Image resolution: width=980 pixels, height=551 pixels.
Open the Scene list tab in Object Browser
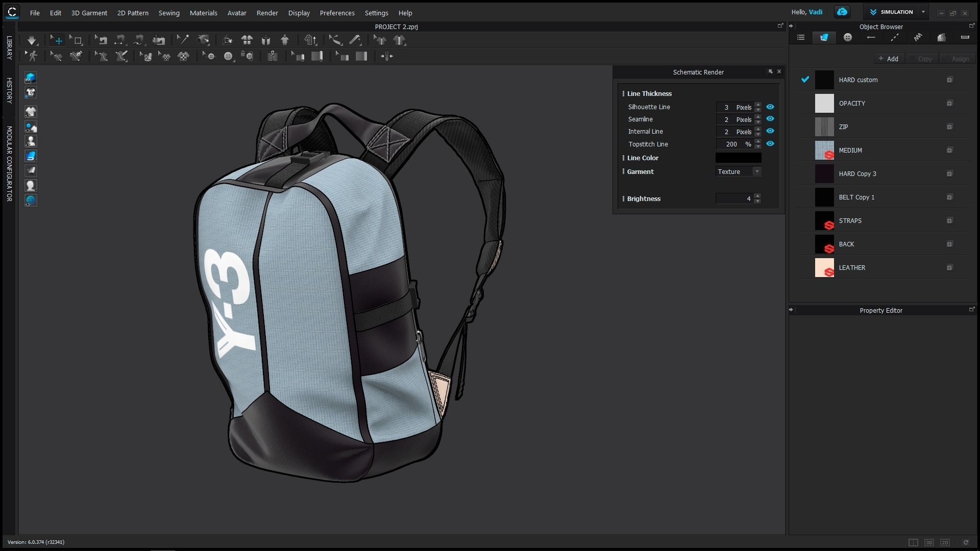(x=801, y=37)
